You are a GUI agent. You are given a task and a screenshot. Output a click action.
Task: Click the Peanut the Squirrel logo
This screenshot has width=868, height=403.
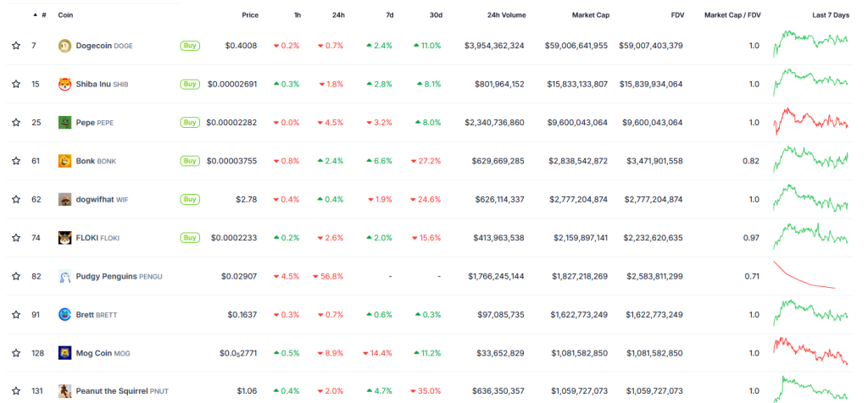click(64, 391)
